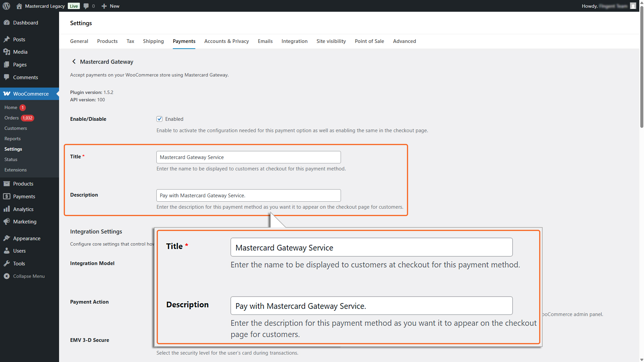Image resolution: width=644 pixels, height=362 pixels.
Task: Click the Posts pin icon
Action: coord(7,39)
